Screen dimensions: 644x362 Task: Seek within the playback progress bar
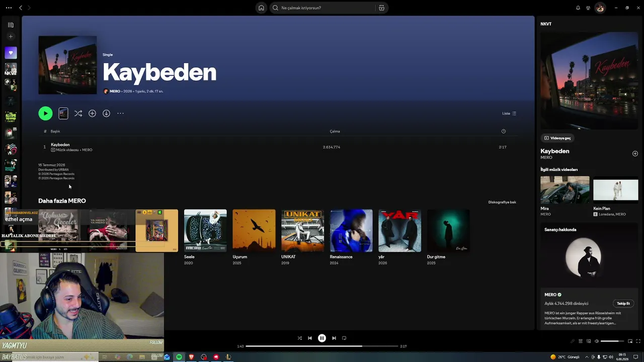click(x=322, y=346)
